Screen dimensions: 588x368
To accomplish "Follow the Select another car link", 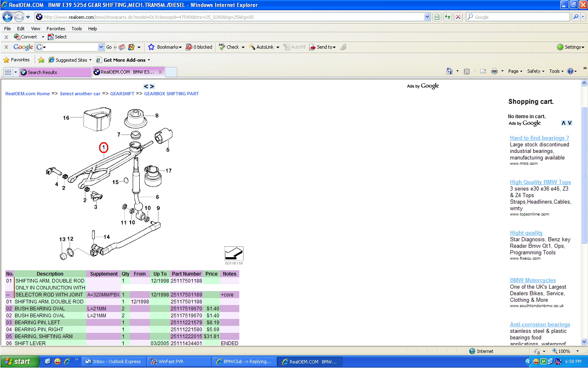I will point(80,94).
